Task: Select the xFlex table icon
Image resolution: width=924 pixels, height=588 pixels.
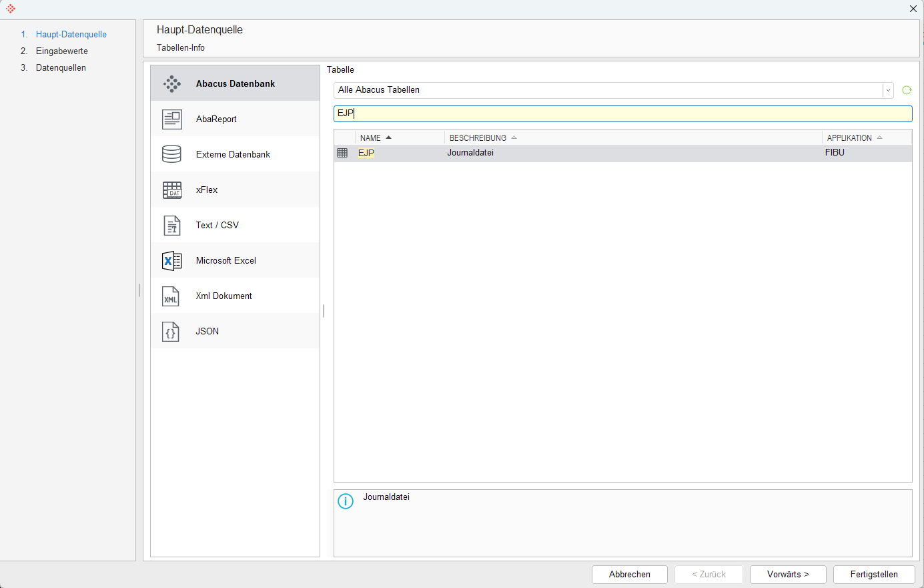Action: 172,190
